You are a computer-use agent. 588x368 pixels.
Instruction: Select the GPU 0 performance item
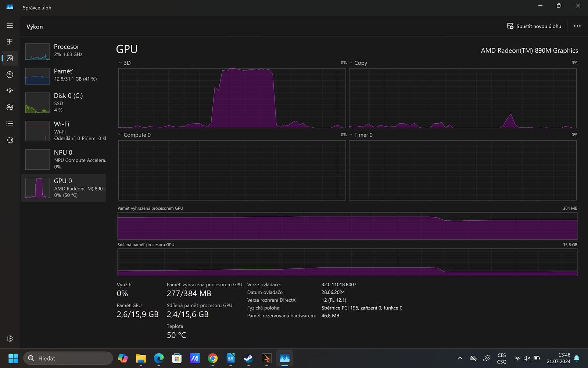click(x=64, y=188)
